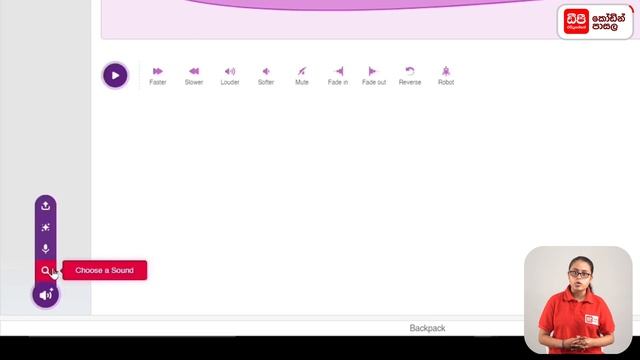Apply the Robot sound effect

446,76
